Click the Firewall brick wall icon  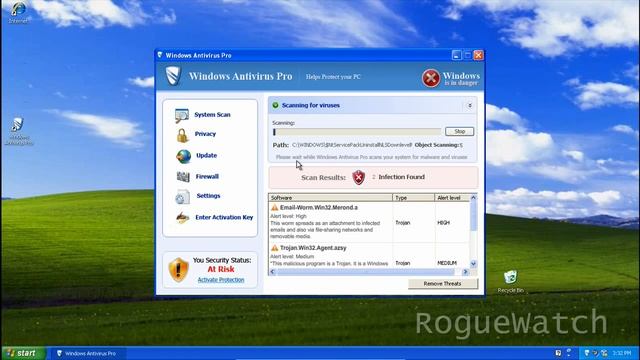tap(183, 177)
